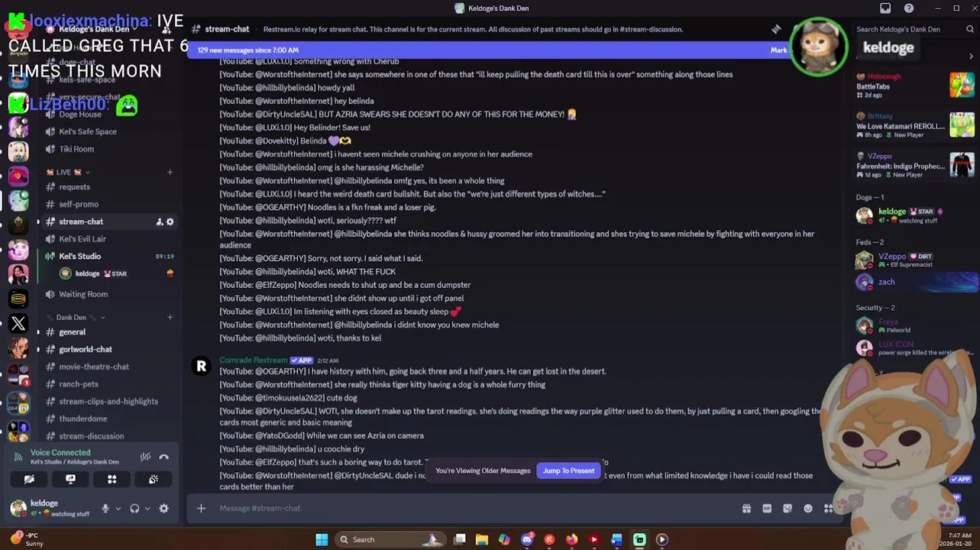Screen dimensions: 980x550
Task: Click Jump To Present button
Action: [x=568, y=471]
